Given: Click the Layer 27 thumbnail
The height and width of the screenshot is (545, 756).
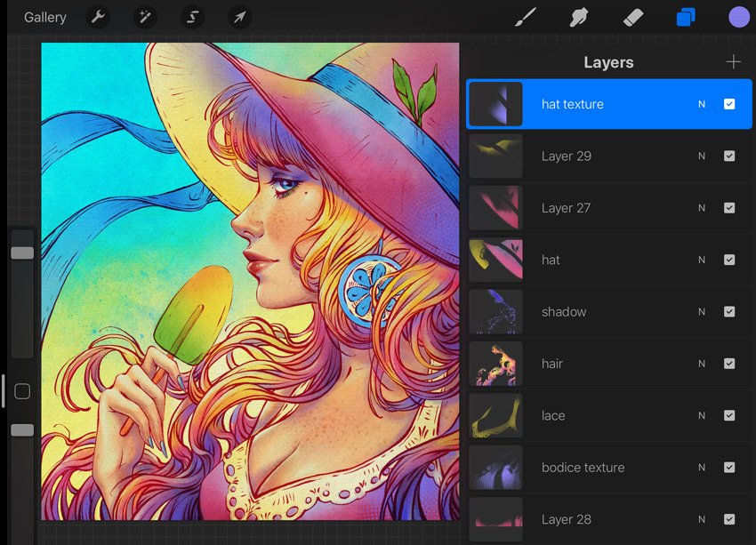Looking at the screenshot, I should click(495, 208).
